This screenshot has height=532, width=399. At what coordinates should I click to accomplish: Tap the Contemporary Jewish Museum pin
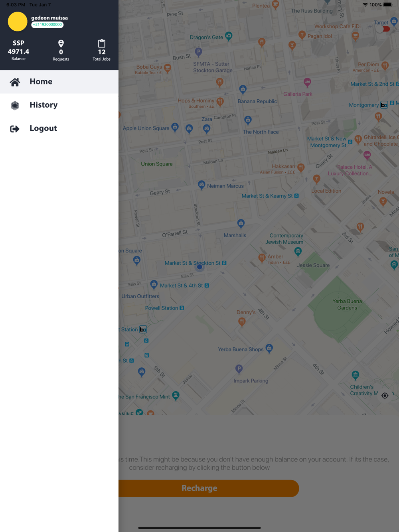point(298,251)
